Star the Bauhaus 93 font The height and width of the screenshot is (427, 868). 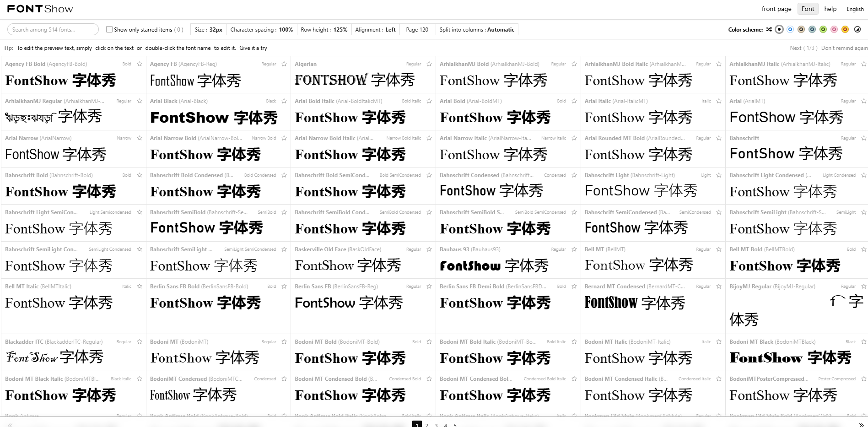tap(574, 249)
